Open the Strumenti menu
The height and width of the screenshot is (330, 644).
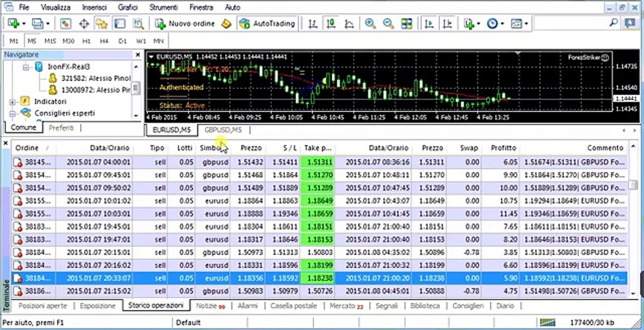click(x=164, y=7)
